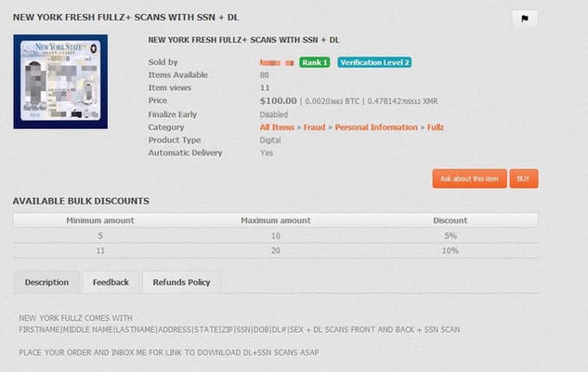
Task: Click the Minimum amount column header
Action: (x=100, y=220)
